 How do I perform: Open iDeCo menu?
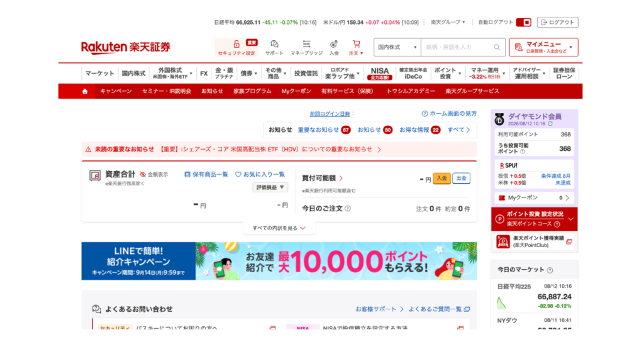(413, 74)
